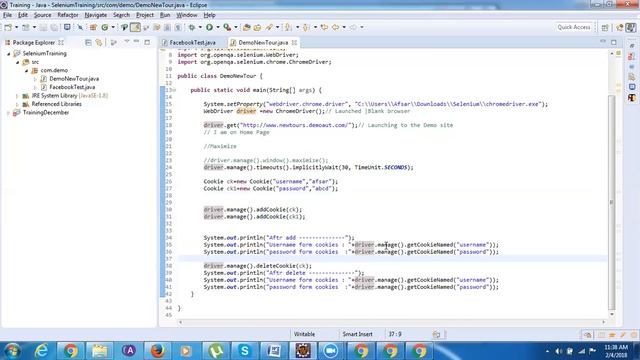Click the Back navigation arrow icon
The height and width of the screenshot is (360, 640).
pos(336,27)
